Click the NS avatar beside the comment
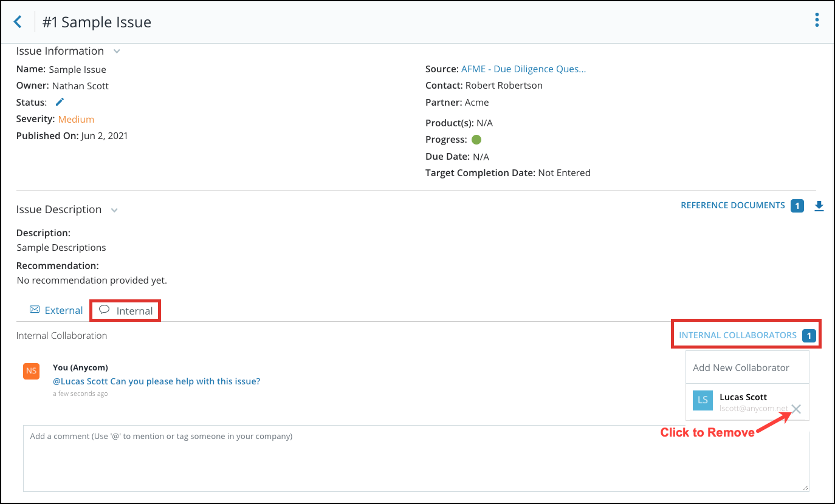835x504 pixels. (x=31, y=370)
